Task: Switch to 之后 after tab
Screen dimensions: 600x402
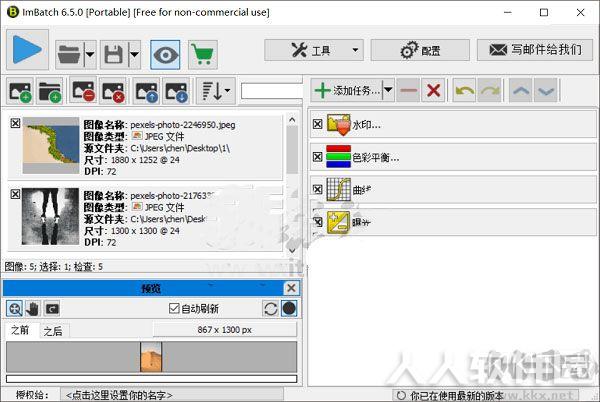Action: pos(53,331)
